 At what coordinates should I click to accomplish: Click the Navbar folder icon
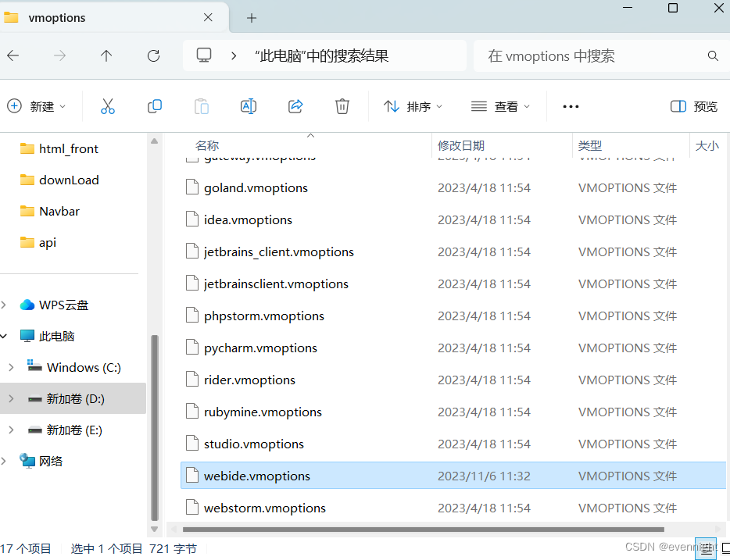coord(27,211)
